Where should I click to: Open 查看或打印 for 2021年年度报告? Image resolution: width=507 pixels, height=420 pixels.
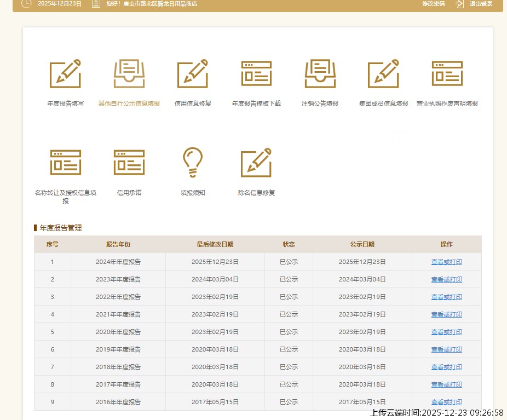pyautogui.click(x=446, y=314)
